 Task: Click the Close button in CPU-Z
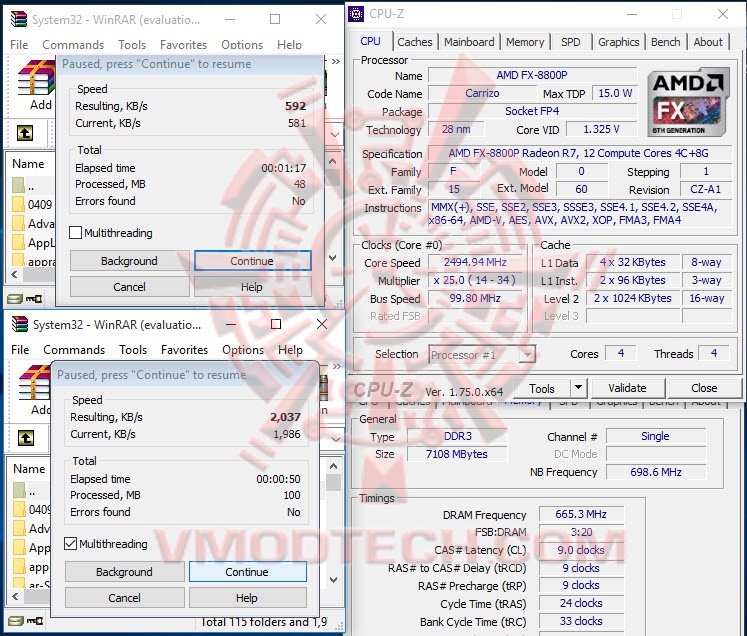coord(704,388)
